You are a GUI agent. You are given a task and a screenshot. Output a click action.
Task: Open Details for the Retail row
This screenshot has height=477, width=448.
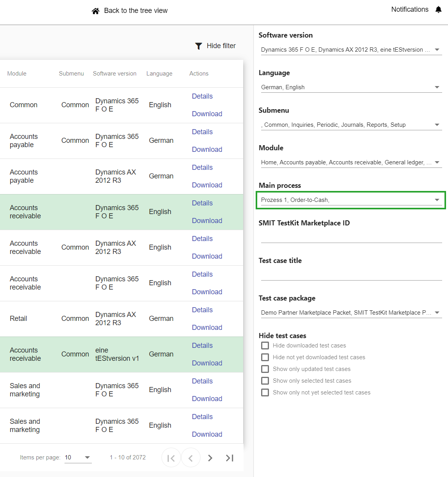pyautogui.click(x=202, y=310)
